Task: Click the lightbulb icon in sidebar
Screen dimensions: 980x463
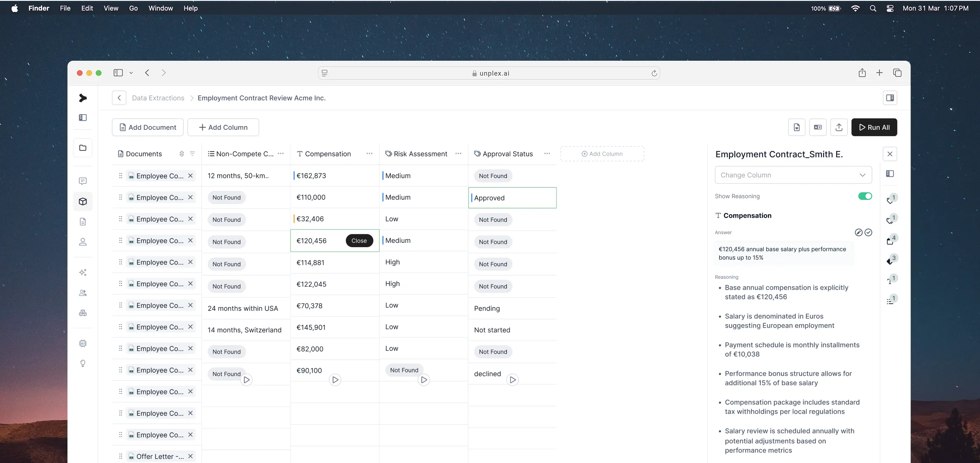Action: point(83,363)
